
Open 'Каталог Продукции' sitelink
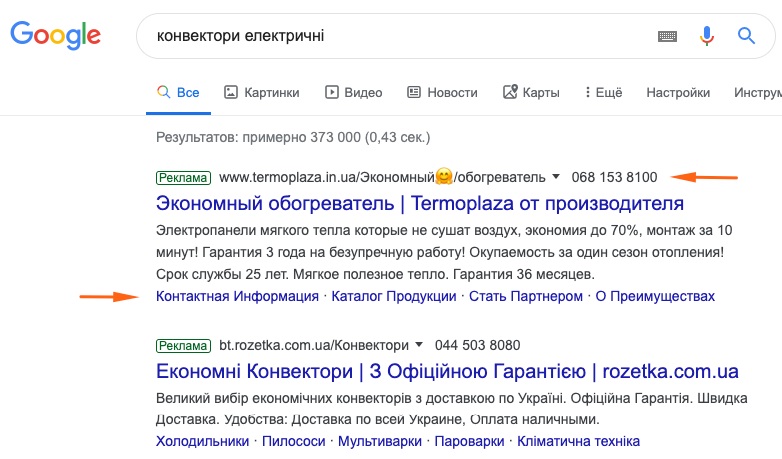tap(393, 296)
